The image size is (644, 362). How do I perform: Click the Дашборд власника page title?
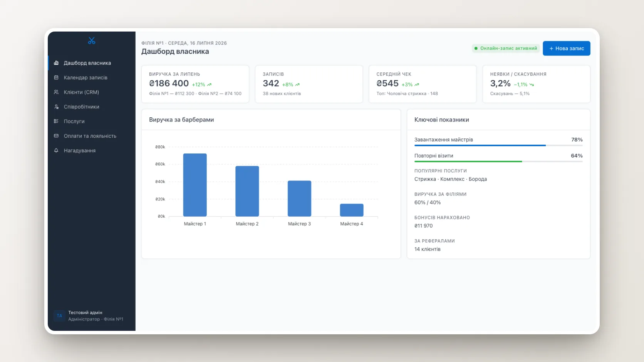(175, 52)
